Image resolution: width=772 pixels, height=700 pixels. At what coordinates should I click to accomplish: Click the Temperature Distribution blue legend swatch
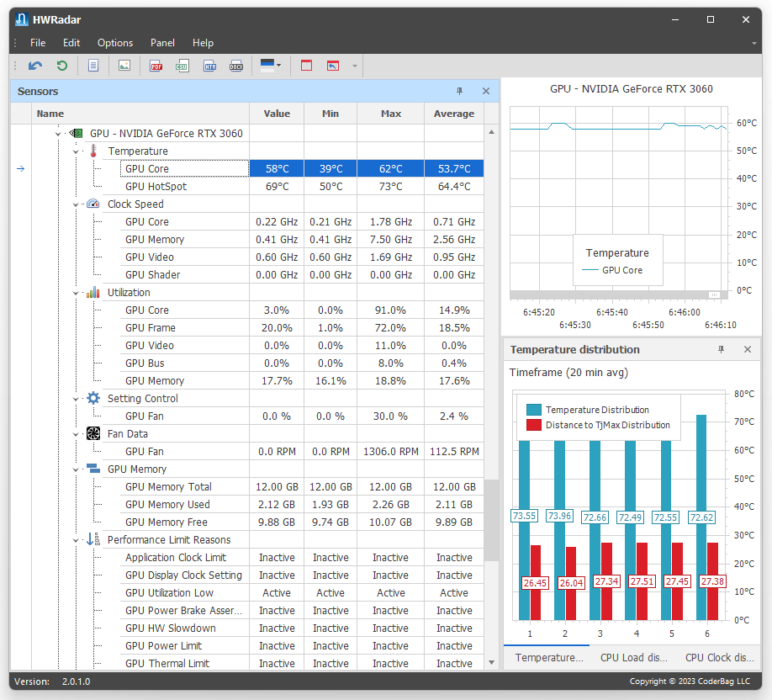(x=534, y=410)
